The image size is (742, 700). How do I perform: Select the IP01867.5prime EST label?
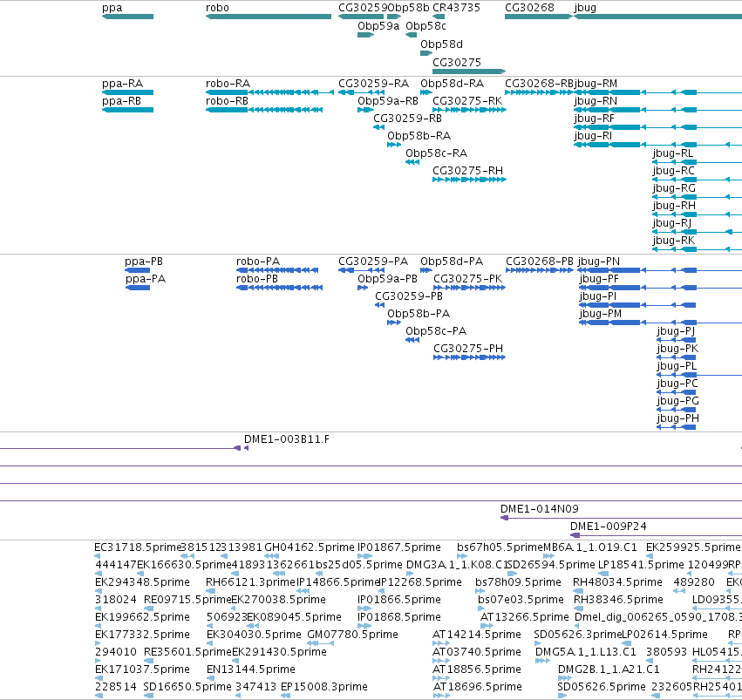(399, 547)
